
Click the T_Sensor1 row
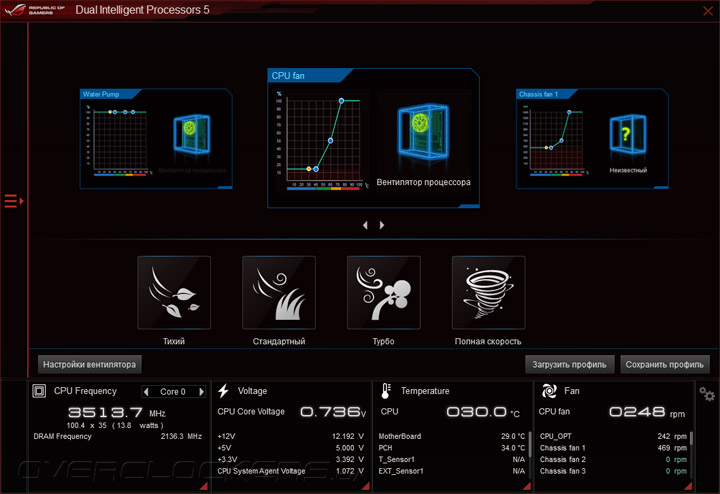[x=452, y=459]
